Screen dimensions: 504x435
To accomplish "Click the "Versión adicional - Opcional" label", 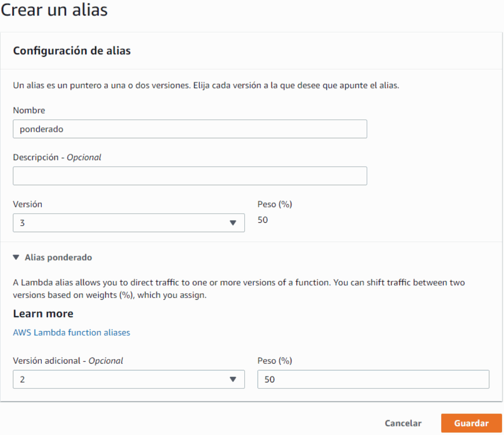I will coord(68,361).
